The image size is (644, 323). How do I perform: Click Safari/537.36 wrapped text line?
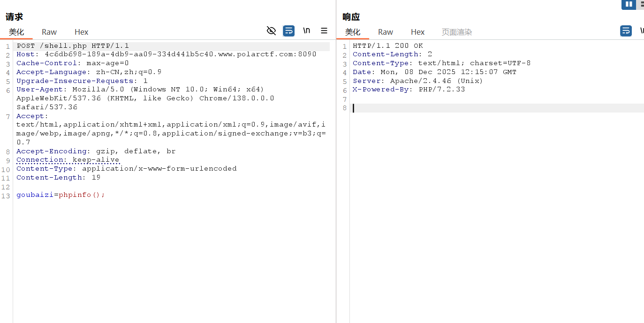(x=47, y=107)
